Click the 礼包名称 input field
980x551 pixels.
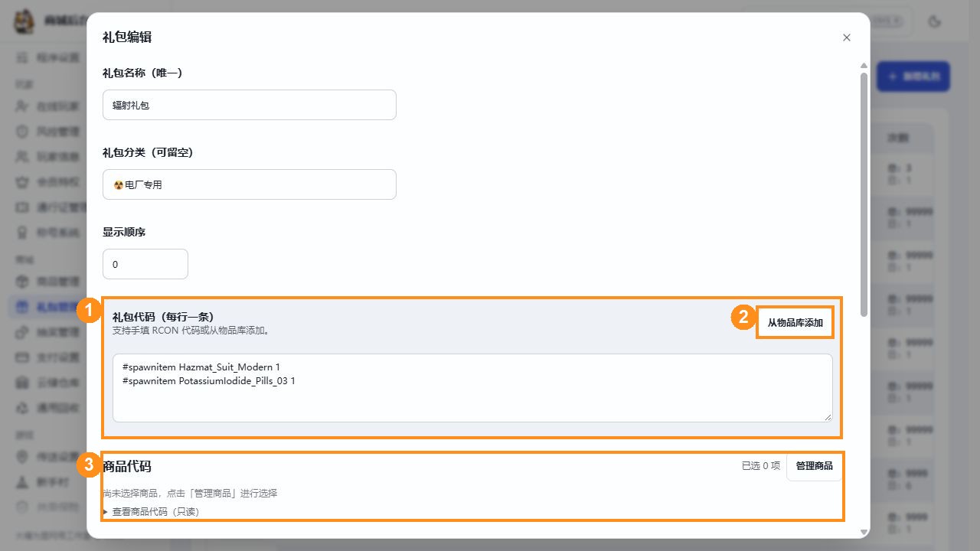click(x=250, y=105)
